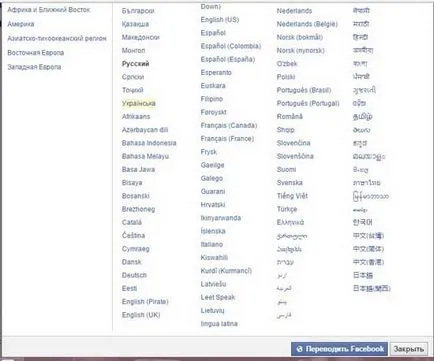The image size is (434, 361).
Task: Choose Afrikaans language
Action: tap(136, 117)
